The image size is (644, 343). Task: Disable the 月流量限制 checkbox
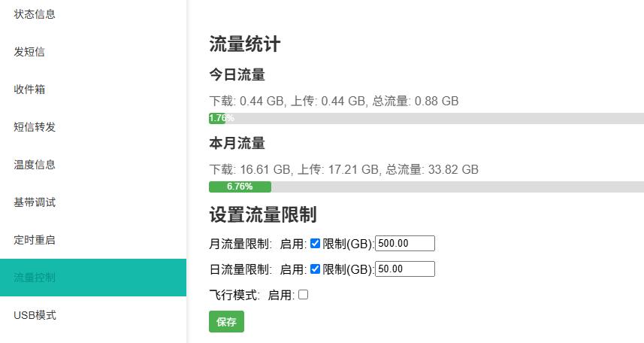[315, 244]
